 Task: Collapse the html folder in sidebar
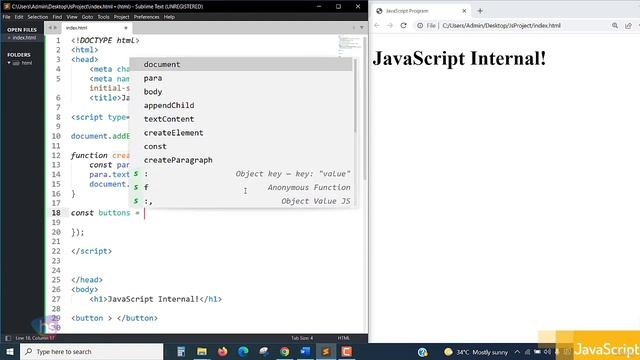9,63
